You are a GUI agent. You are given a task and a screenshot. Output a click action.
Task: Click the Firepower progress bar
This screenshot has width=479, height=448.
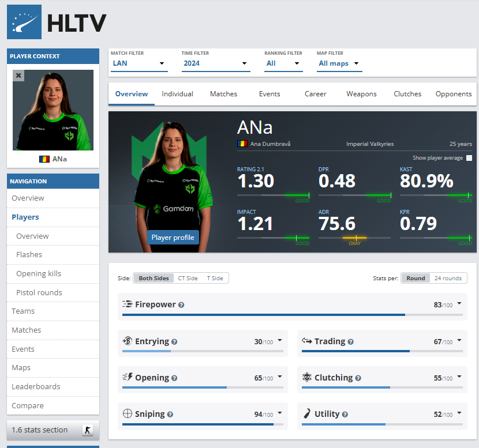click(293, 315)
